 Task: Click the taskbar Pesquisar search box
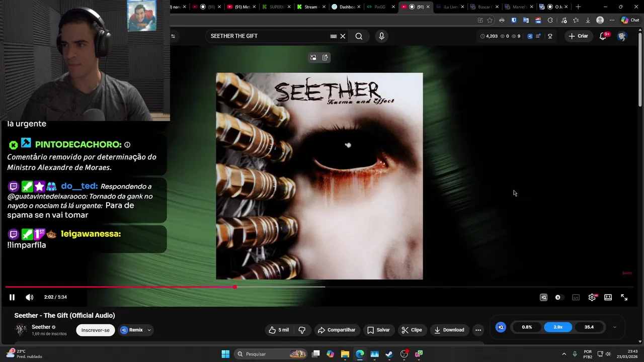(x=272, y=354)
